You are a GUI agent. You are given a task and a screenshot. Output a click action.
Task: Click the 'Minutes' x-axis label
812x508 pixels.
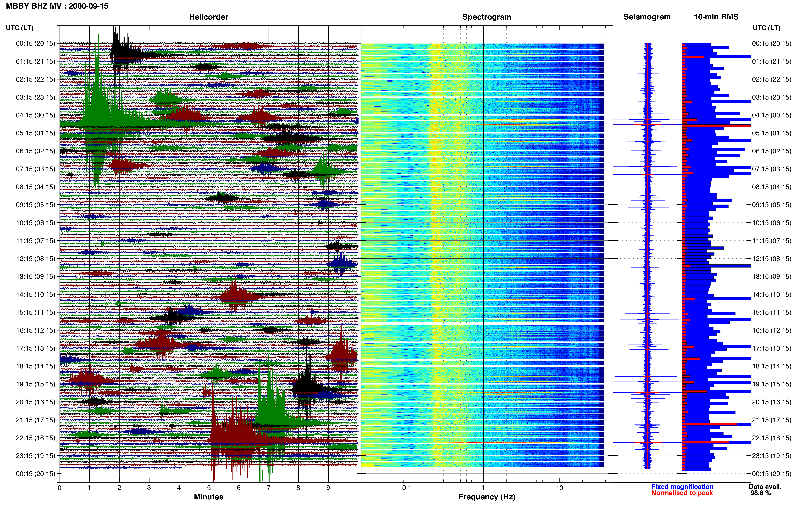click(x=209, y=497)
